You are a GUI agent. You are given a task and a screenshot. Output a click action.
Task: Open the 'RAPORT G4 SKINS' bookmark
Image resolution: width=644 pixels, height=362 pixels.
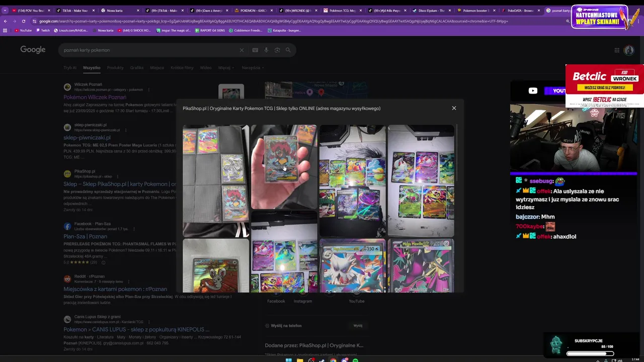210,30
